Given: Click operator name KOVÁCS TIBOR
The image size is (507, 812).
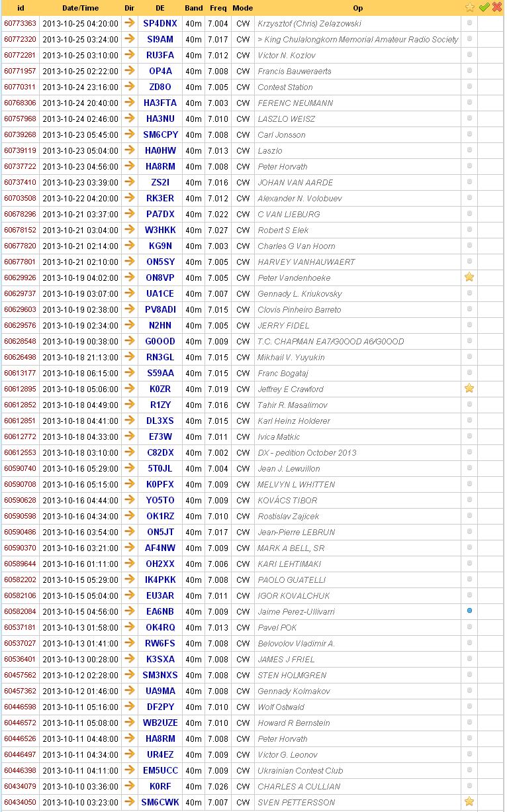Looking at the screenshot, I should pos(287,500).
